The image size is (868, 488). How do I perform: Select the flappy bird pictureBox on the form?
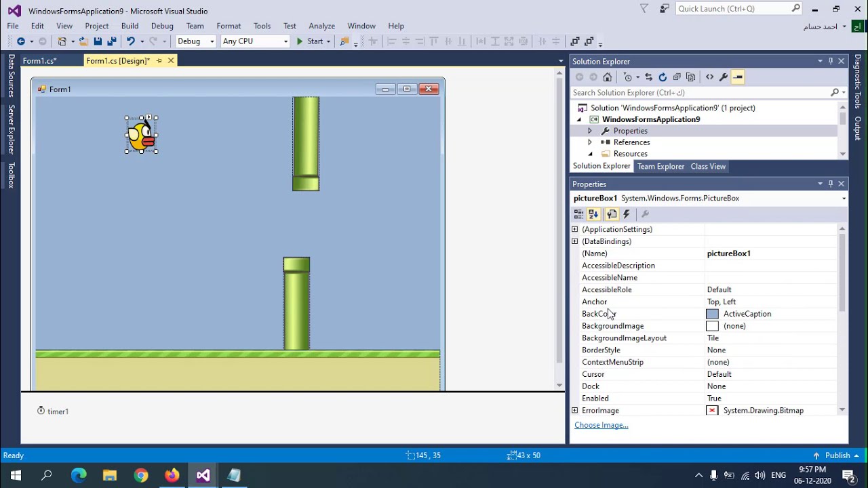141,135
